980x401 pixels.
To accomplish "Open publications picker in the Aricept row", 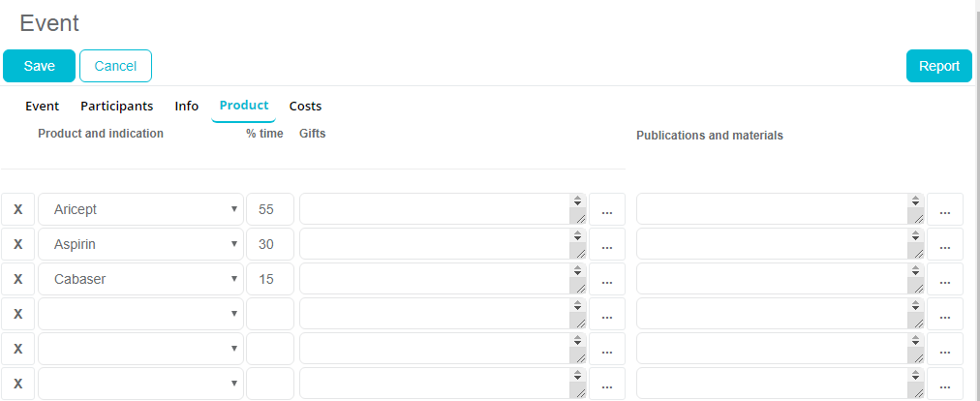I will (944, 209).
